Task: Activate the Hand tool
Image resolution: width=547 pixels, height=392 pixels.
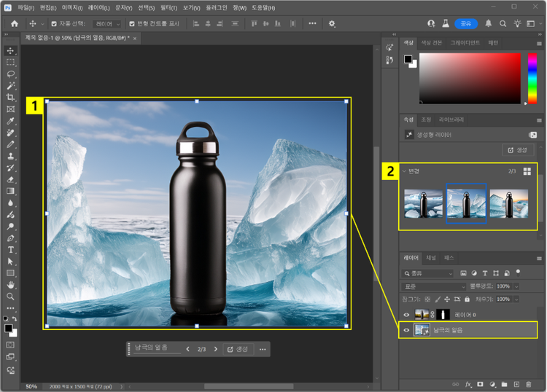Action: click(x=10, y=285)
